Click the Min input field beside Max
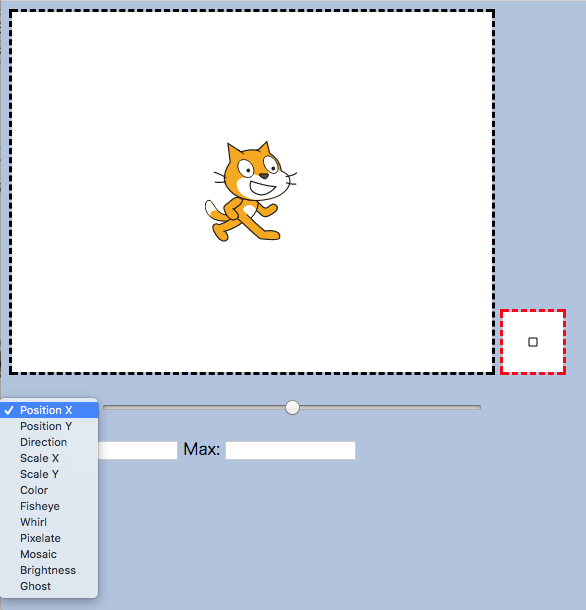The height and width of the screenshot is (610, 586). tap(138, 450)
